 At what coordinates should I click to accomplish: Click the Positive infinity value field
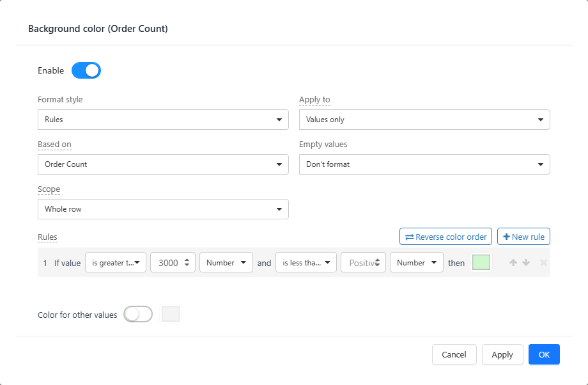pos(363,263)
